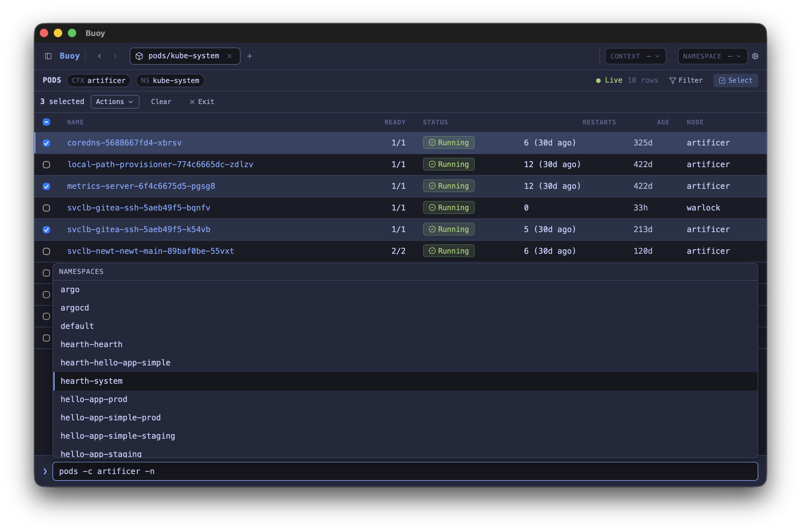
Task: Exit selection mode
Action: point(202,102)
